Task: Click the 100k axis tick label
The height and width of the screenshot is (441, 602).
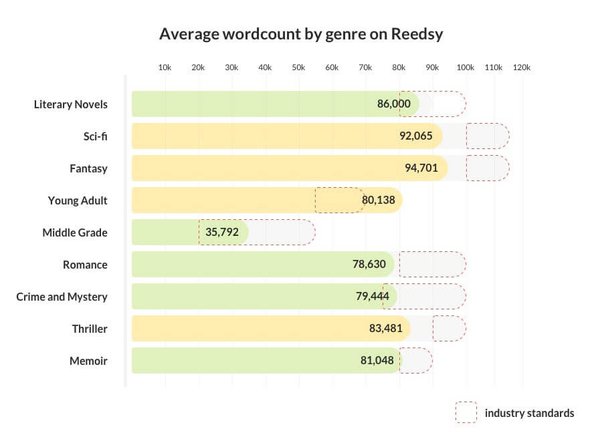Action: pyautogui.click(x=465, y=68)
